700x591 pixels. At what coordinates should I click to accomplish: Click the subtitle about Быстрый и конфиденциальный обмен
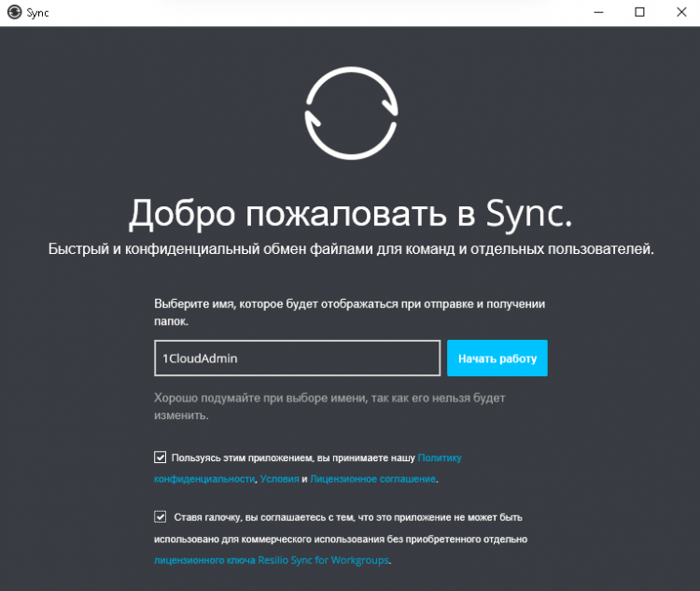pyautogui.click(x=350, y=249)
